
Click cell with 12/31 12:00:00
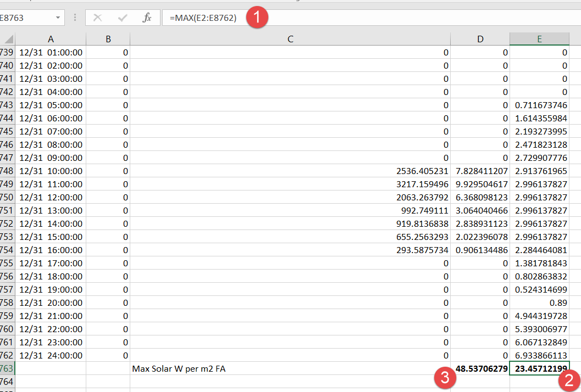point(51,197)
